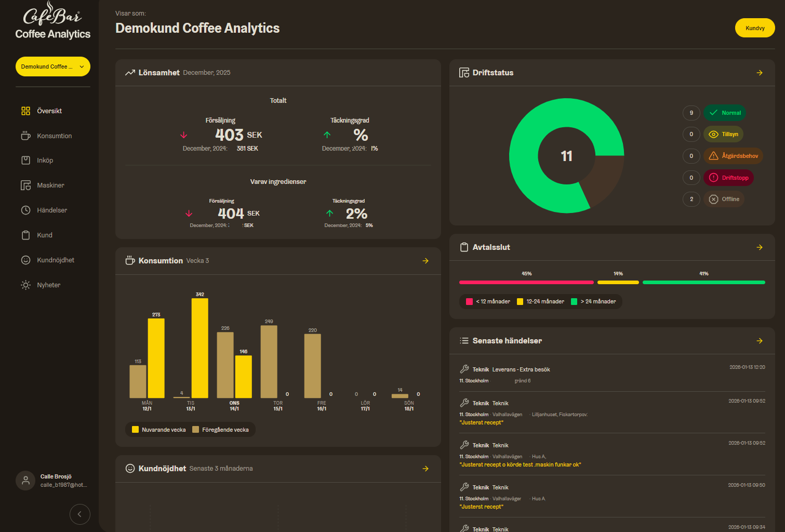
Task: Toggle the Tillsyn status filter with eye icon
Action: [723, 135]
